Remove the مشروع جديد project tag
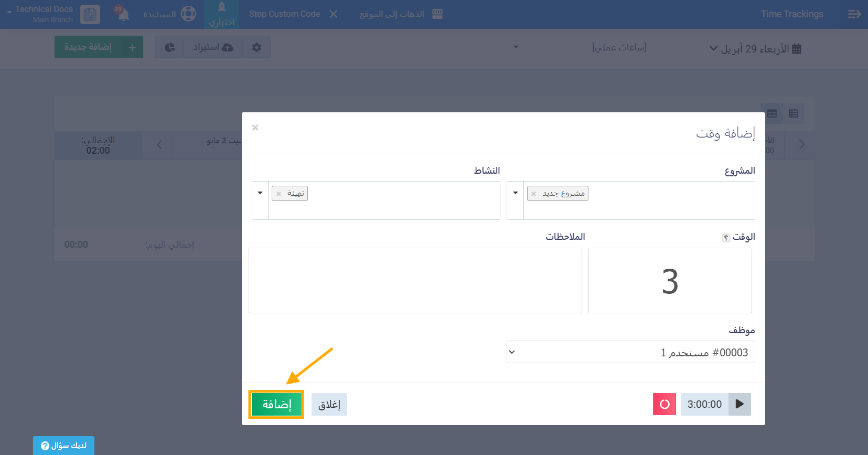This screenshot has height=455, width=868. (534, 194)
